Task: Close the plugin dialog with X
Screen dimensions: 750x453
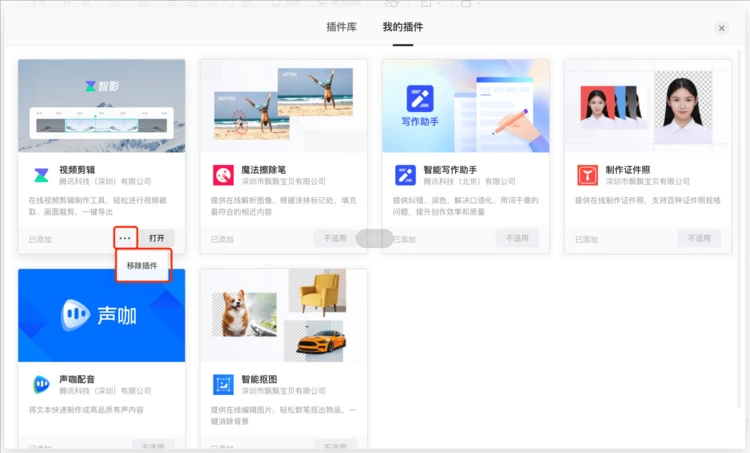Action: tap(721, 29)
